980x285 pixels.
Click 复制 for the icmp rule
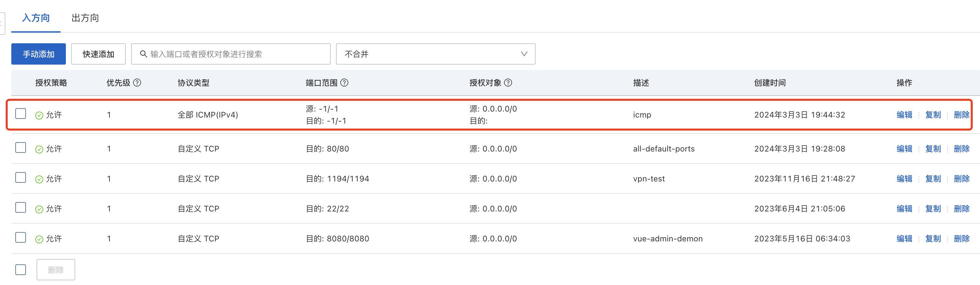[933, 115]
